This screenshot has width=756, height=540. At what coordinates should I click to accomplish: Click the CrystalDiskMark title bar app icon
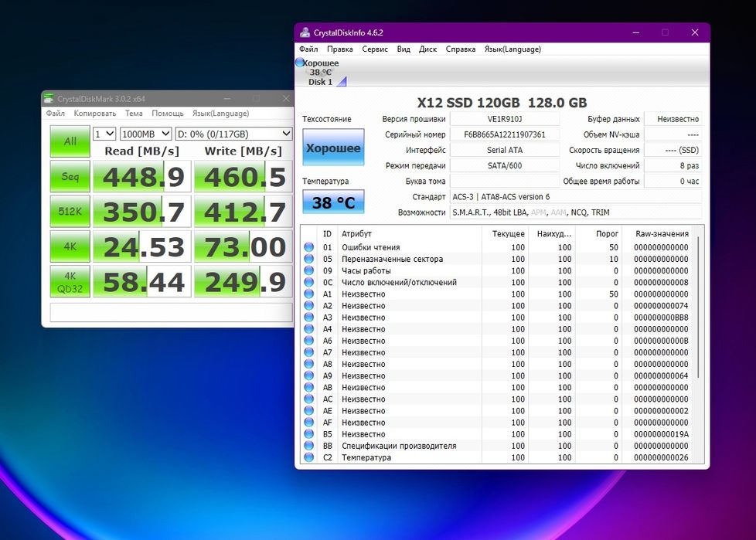point(49,99)
